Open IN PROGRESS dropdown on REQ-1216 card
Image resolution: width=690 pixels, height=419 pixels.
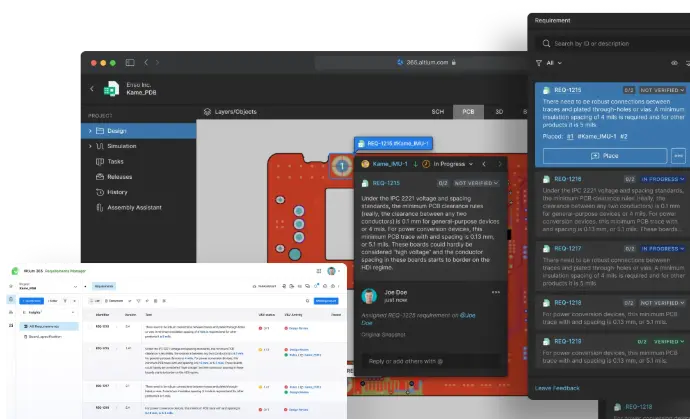(662, 179)
